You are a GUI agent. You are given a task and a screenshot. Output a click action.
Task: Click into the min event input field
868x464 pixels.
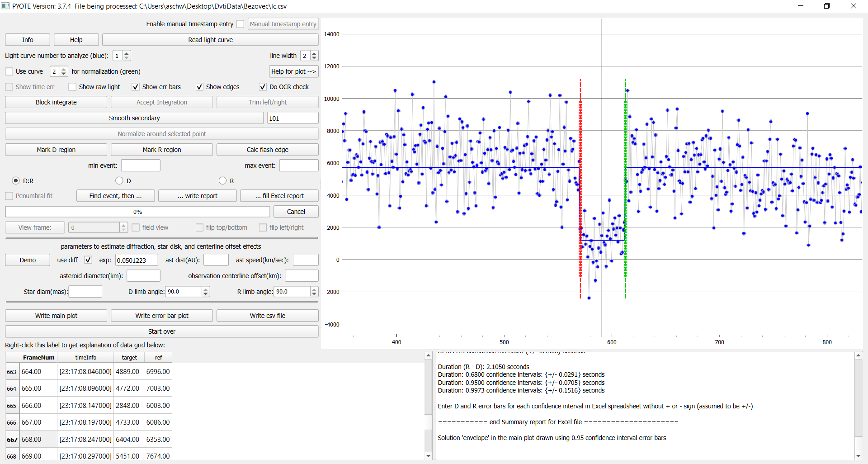coord(141,166)
